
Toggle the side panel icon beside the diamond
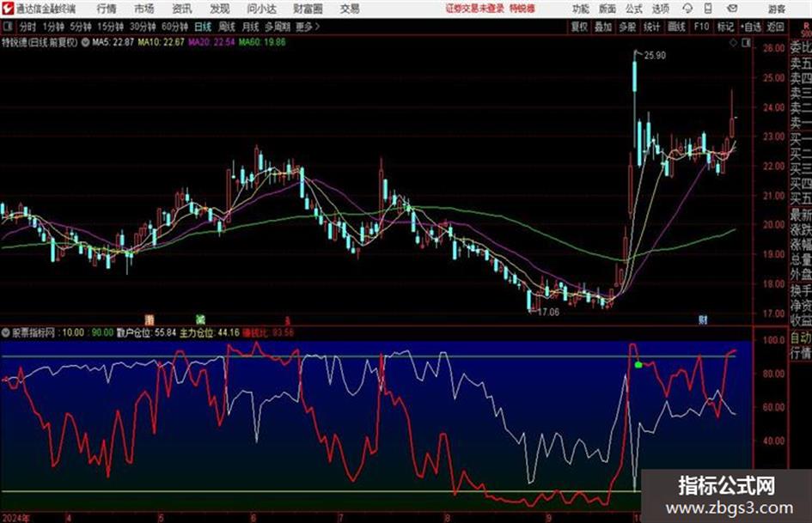point(746,43)
